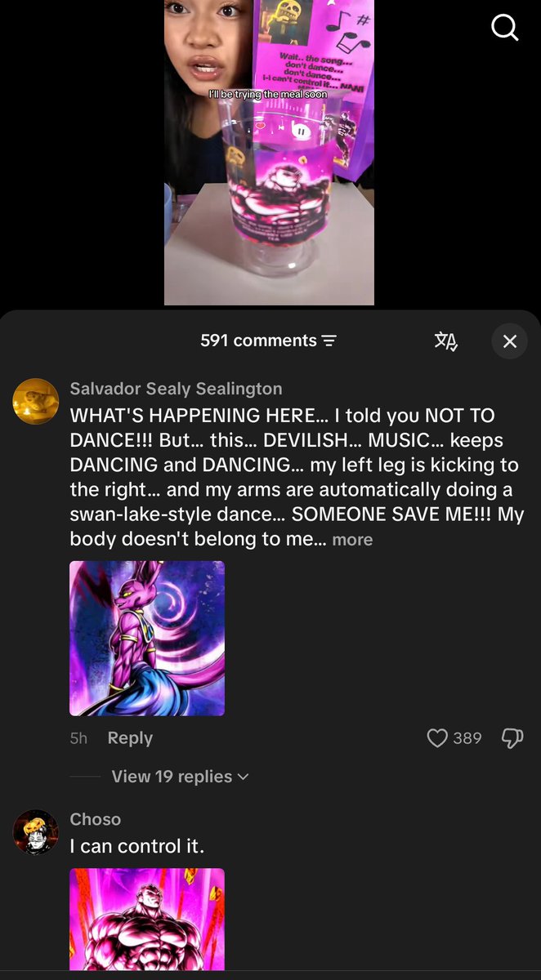Expand View 19 replies
The height and width of the screenshot is (980, 541).
coord(180,777)
